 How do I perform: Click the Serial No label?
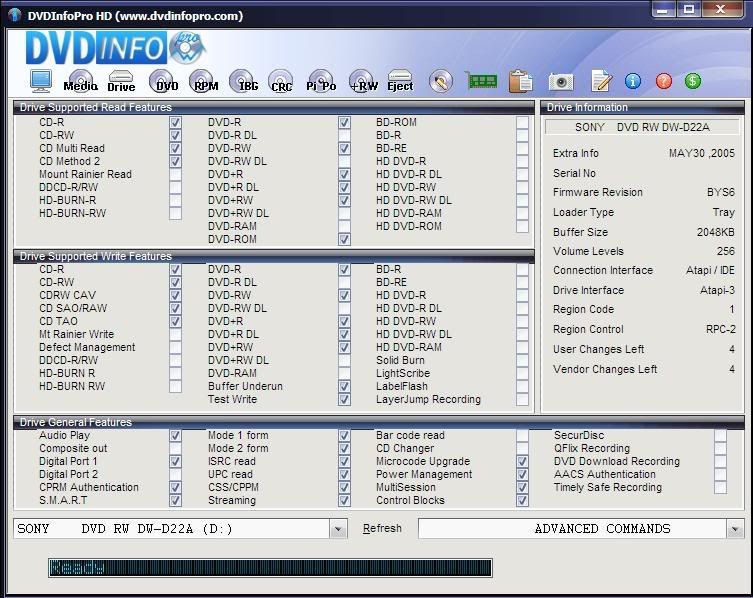pyautogui.click(x=574, y=173)
